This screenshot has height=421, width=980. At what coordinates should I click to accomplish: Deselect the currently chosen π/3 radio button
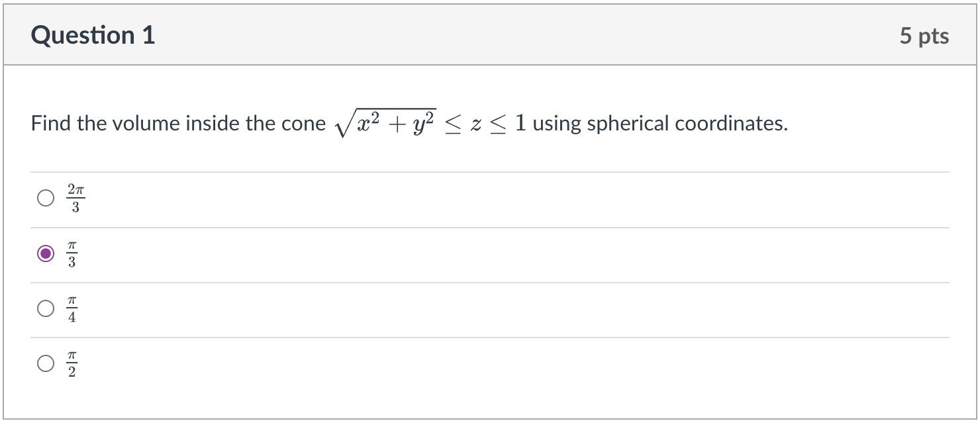click(x=45, y=253)
